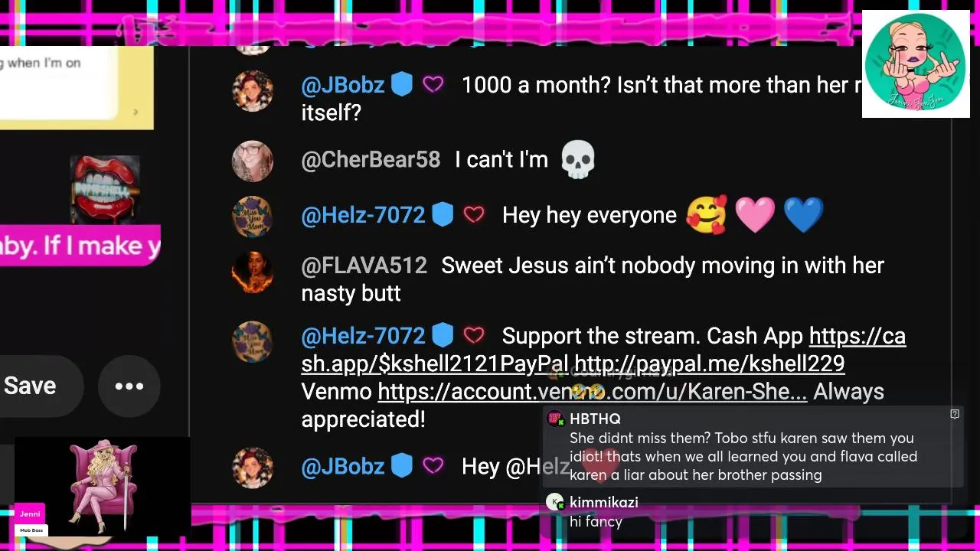The image size is (980, 551).
Task: Click the kimmikazi username in overlay chat
Action: tap(603, 502)
